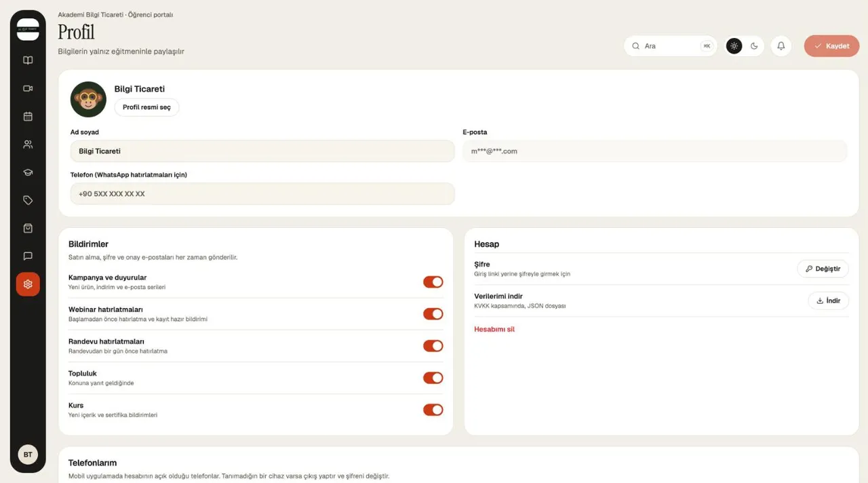Open the courses book icon in sidebar
This screenshot has width=868, height=483.
tap(28, 60)
